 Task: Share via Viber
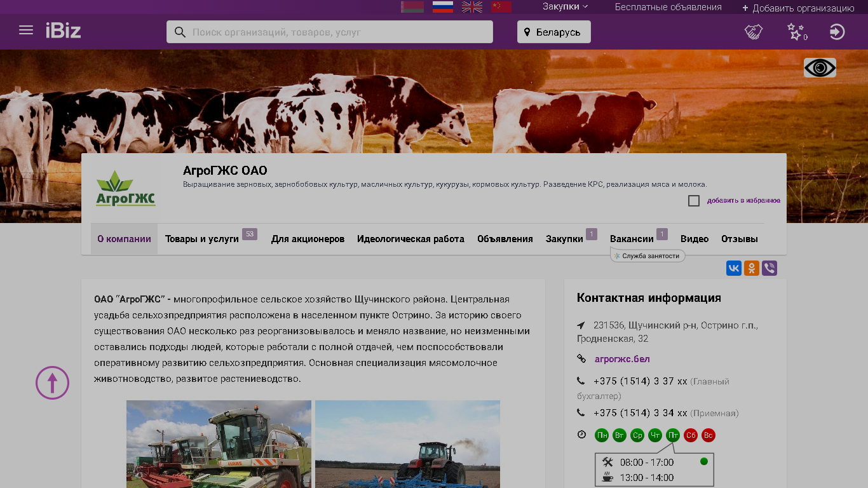[x=770, y=268]
